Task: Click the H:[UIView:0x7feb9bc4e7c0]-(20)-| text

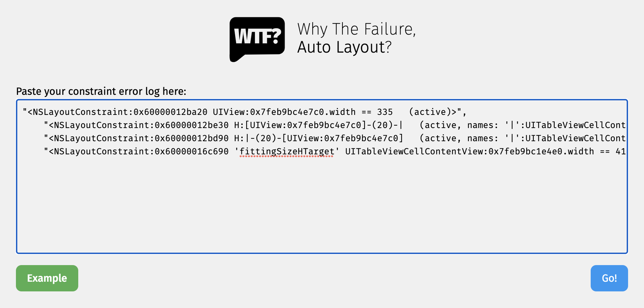Action: tap(319, 125)
